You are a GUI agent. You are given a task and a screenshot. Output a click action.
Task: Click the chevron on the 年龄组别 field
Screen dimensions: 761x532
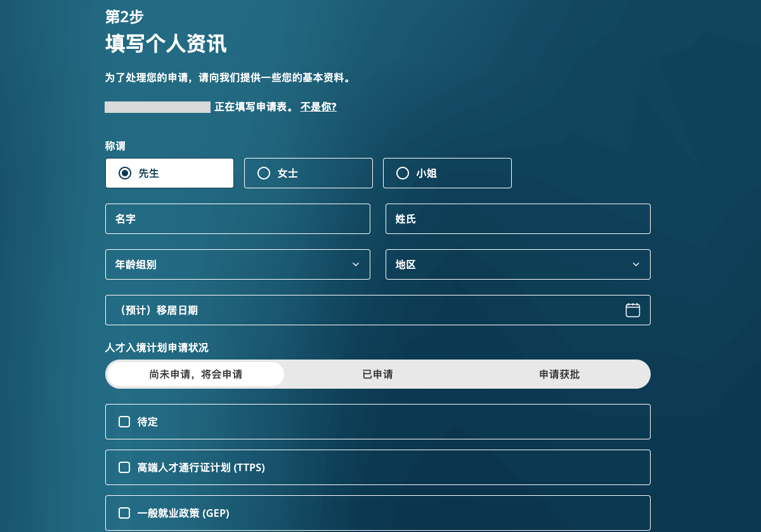pyautogui.click(x=355, y=264)
